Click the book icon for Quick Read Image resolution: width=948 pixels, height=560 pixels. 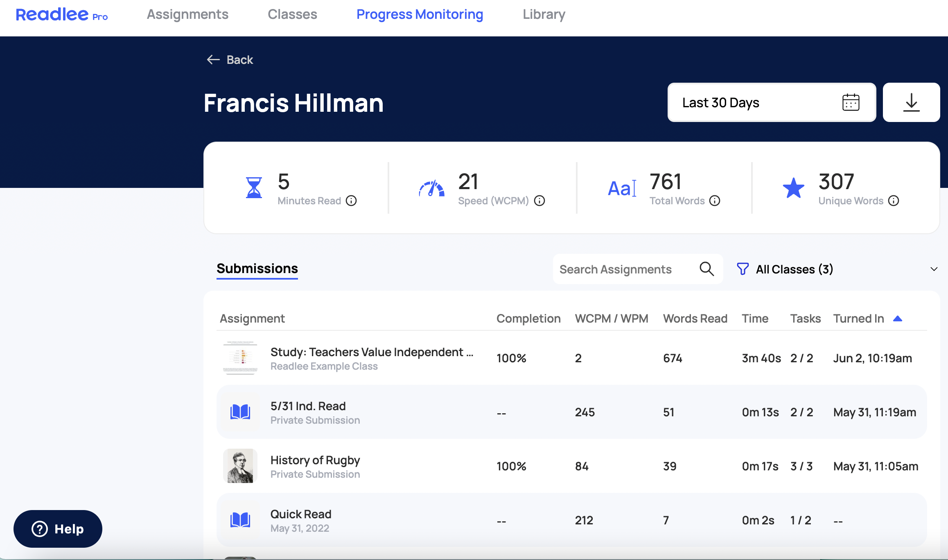pos(240,520)
